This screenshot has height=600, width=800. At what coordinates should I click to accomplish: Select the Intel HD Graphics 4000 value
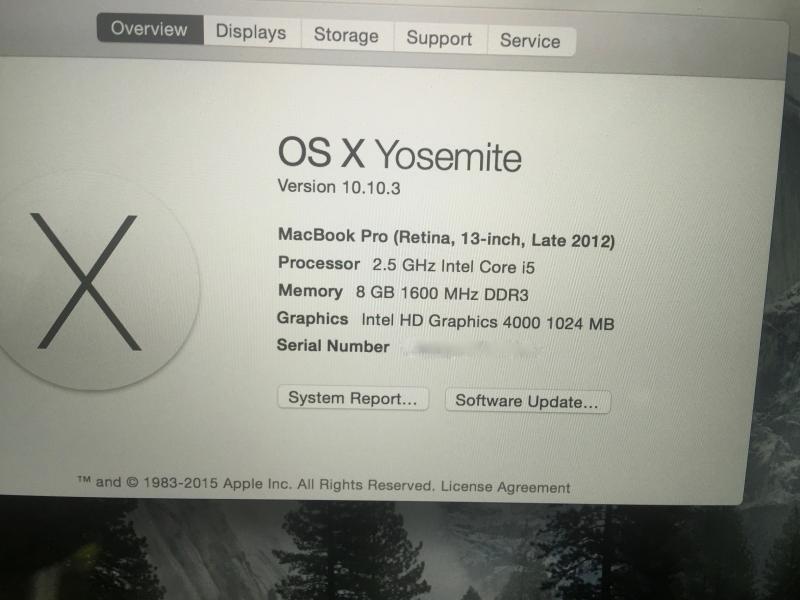tap(487, 322)
